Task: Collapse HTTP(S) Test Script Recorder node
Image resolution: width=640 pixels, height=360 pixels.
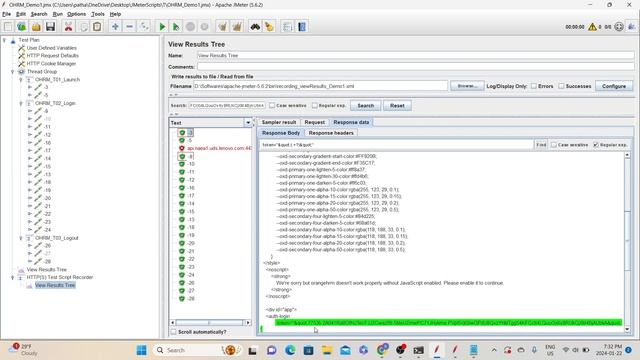Action: (x=13, y=277)
